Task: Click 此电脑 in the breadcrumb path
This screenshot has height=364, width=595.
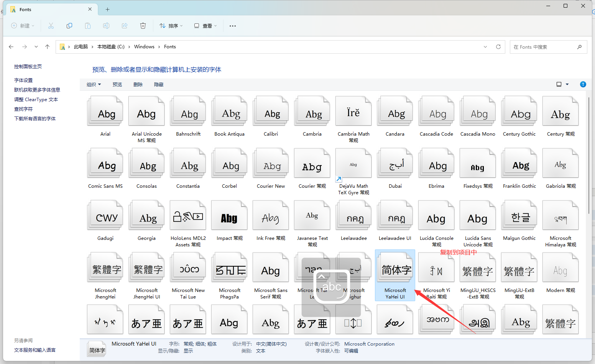Action: tap(81, 47)
